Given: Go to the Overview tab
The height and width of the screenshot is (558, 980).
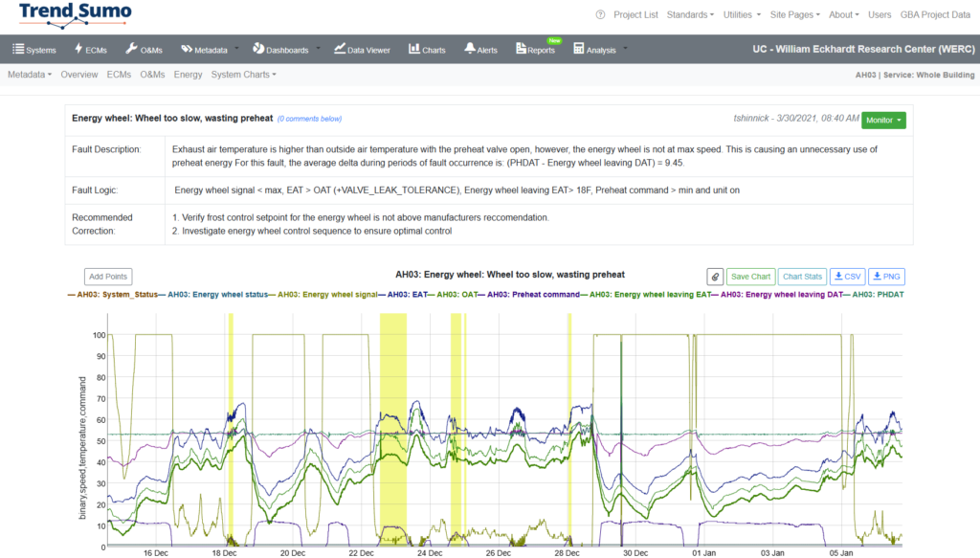Looking at the screenshot, I should point(78,75).
